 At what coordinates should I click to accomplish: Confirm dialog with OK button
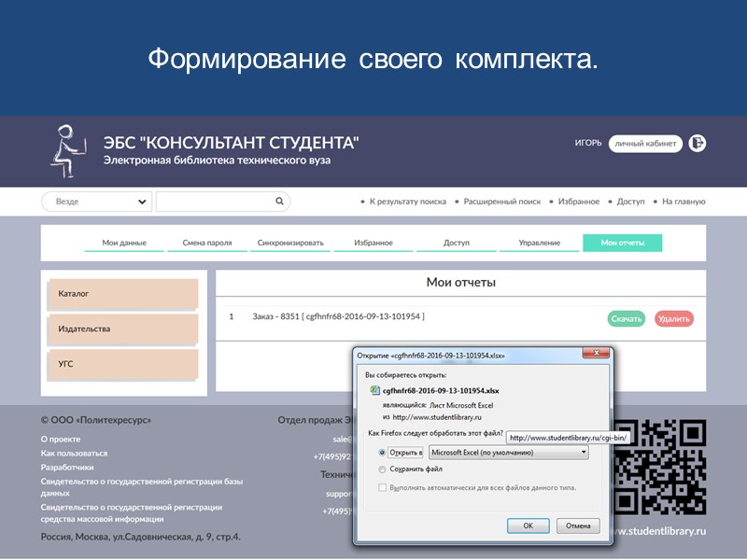529,525
